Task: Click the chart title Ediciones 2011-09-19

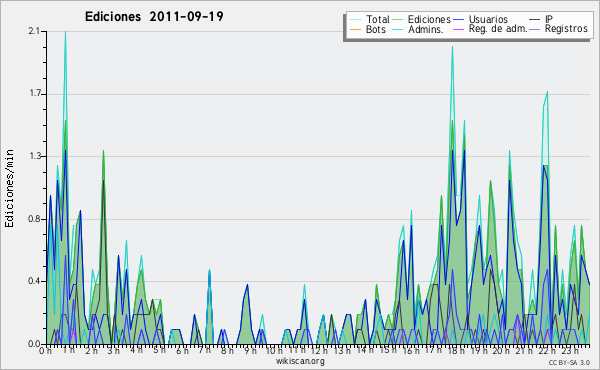Action: pos(154,17)
